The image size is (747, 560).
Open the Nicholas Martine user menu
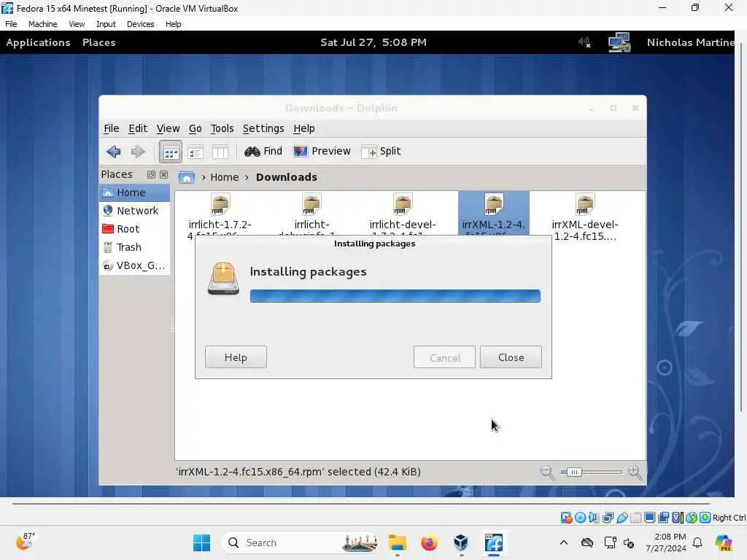click(x=690, y=42)
